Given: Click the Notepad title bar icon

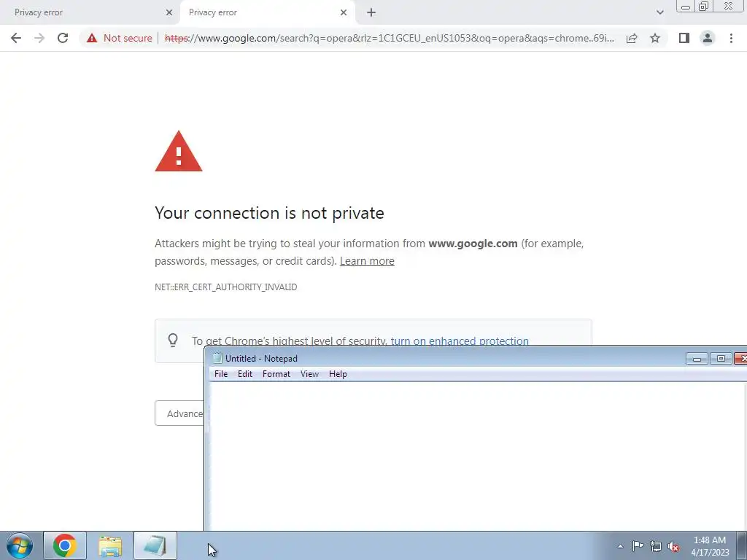Looking at the screenshot, I should pos(217,358).
